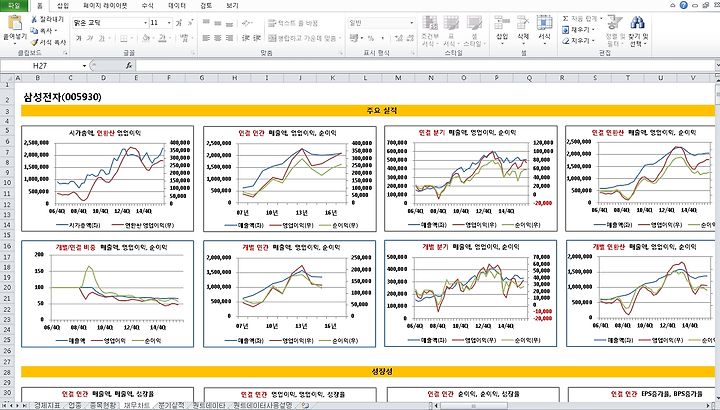Click the text orientation icon
The image size is (720, 410).
coord(247,22)
